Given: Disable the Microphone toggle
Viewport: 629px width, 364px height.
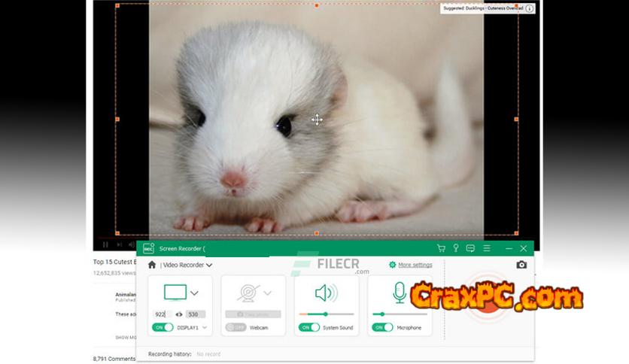Looking at the screenshot, I should (x=382, y=327).
